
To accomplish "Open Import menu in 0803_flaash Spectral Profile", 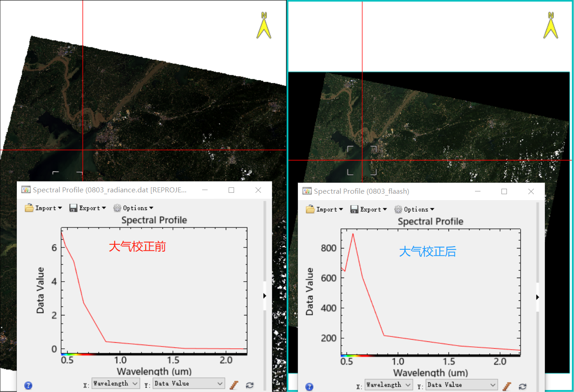I will pos(325,209).
